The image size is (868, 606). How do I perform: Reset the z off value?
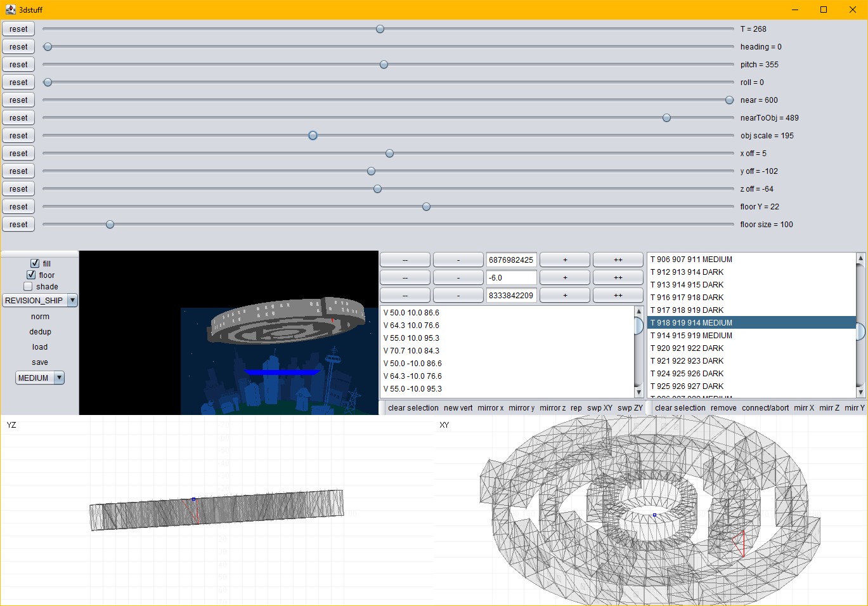pos(18,189)
